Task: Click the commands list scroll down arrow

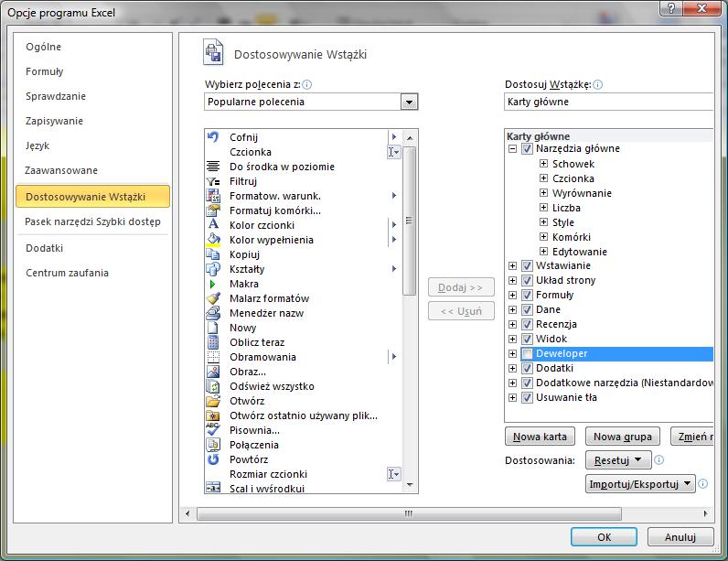Action: [x=410, y=485]
